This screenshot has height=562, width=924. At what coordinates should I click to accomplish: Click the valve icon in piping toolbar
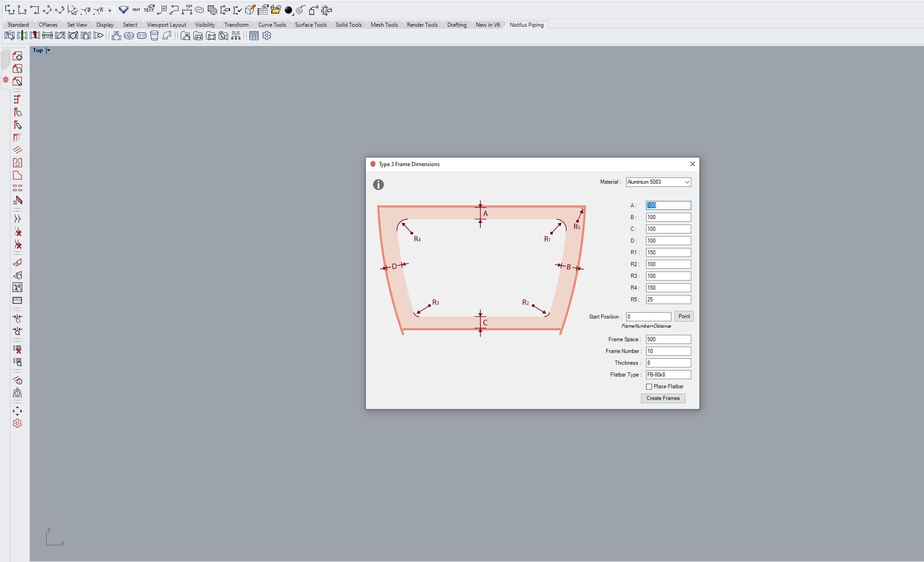(116, 36)
